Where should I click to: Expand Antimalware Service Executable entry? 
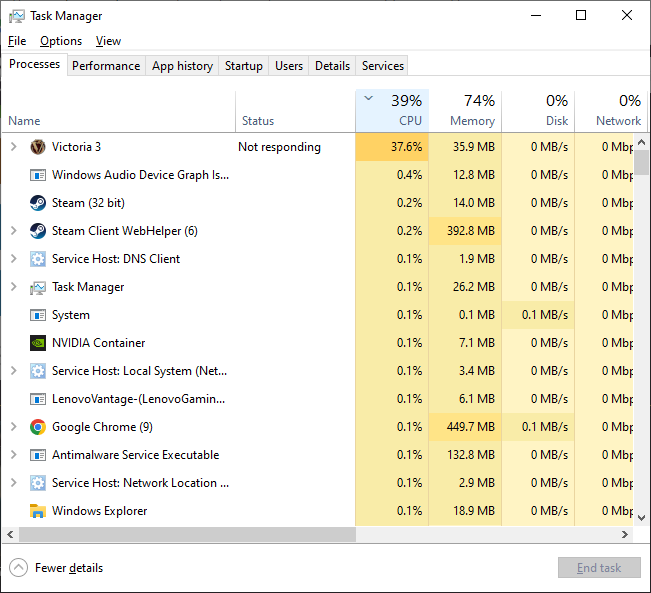point(14,455)
